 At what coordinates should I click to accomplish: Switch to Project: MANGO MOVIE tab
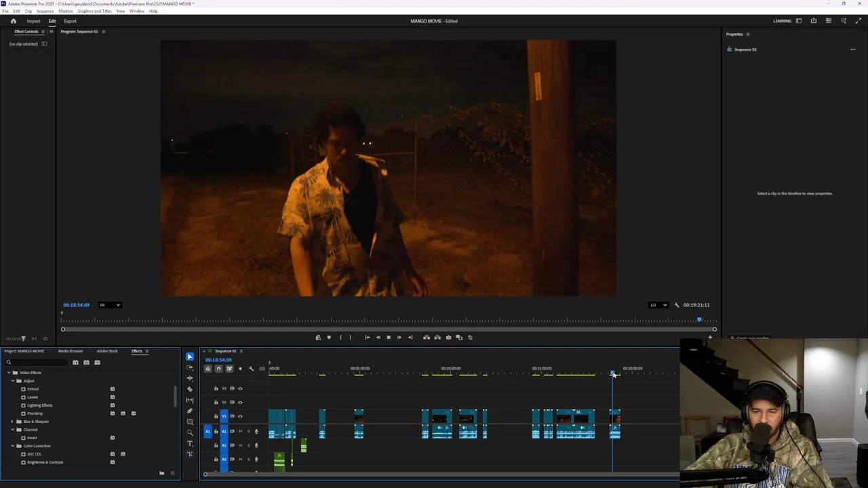pos(24,351)
